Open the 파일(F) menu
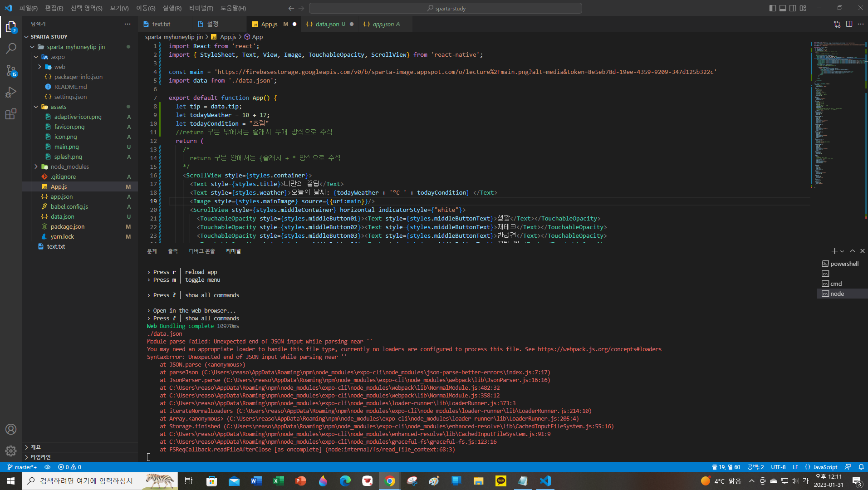 click(x=29, y=8)
